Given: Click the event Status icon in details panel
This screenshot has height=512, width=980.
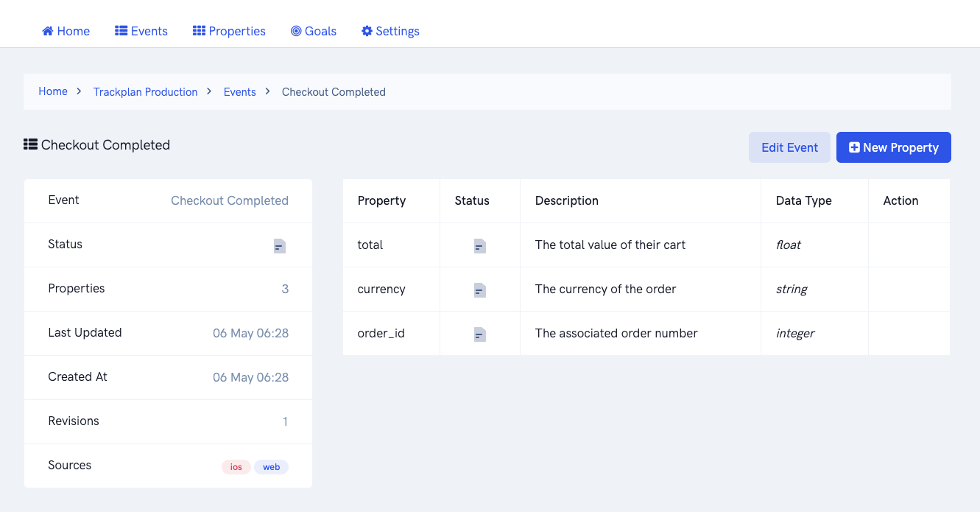Looking at the screenshot, I should pos(279,246).
